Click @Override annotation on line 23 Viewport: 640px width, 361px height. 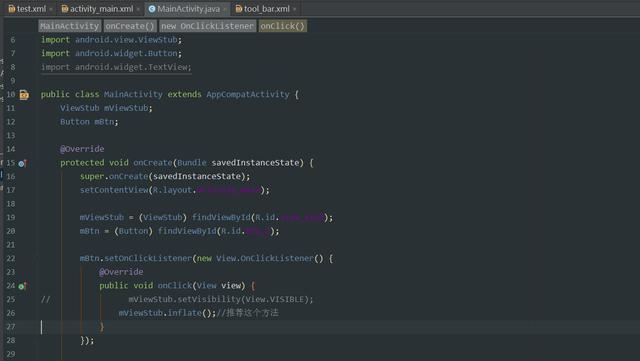121,272
